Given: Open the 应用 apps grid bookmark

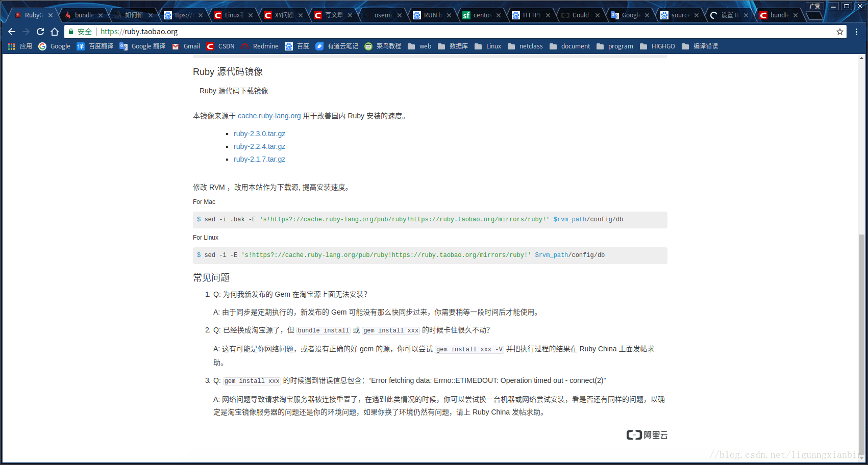Looking at the screenshot, I should (20, 46).
